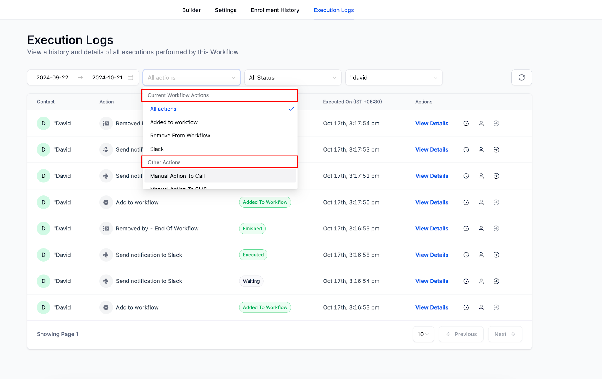Go to the Next page

click(x=505, y=334)
